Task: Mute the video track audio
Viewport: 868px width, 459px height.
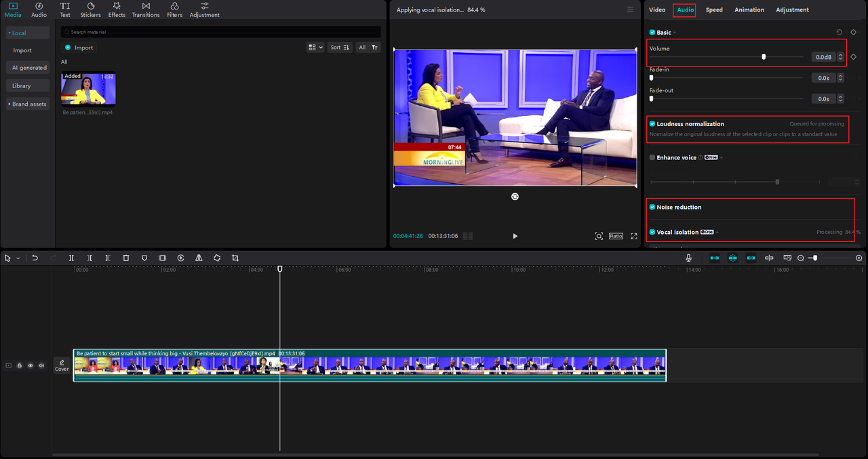Action: [x=41, y=365]
